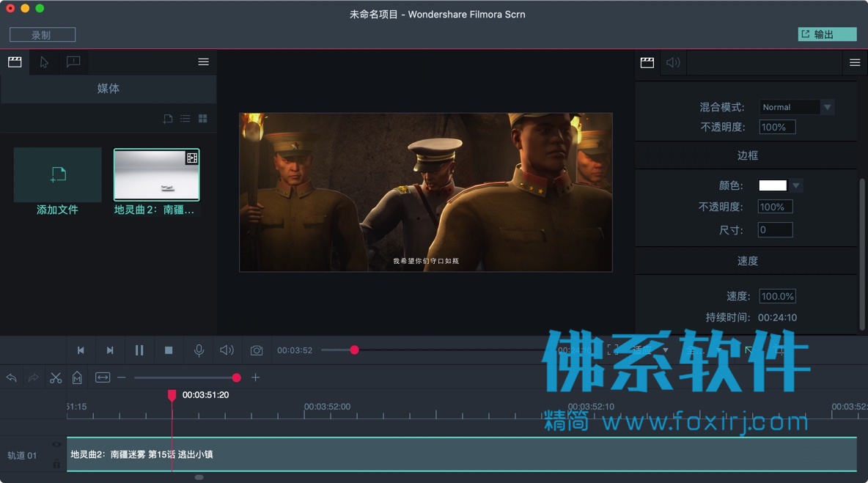Zoom in timeline with plus icon
This screenshot has height=483, width=868.
(x=255, y=378)
